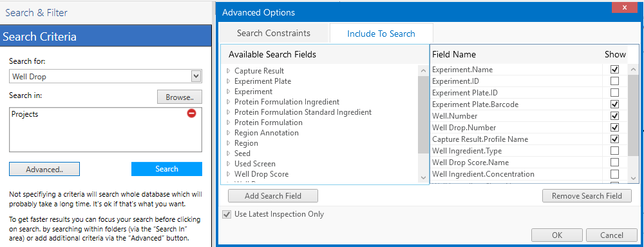Close the Advanced Options dialog

coord(625,8)
